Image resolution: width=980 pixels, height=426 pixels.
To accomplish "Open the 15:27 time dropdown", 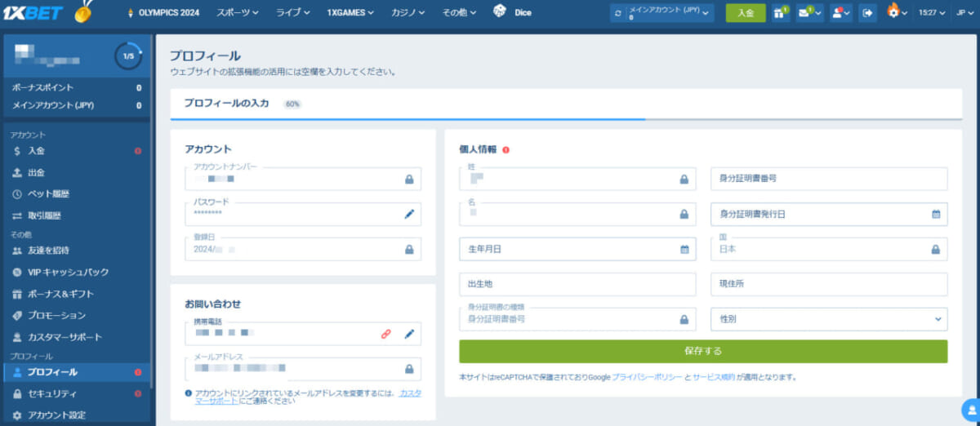I will [x=933, y=13].
